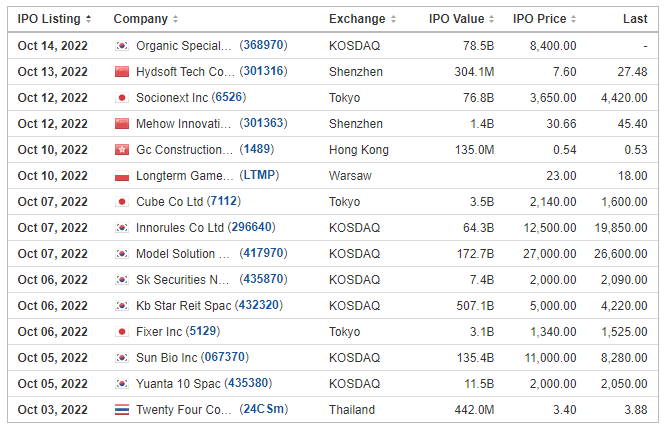Click South Korea flag beside Model Solution
The width and height of the screenshot is (665, 431).
(122, 254)
